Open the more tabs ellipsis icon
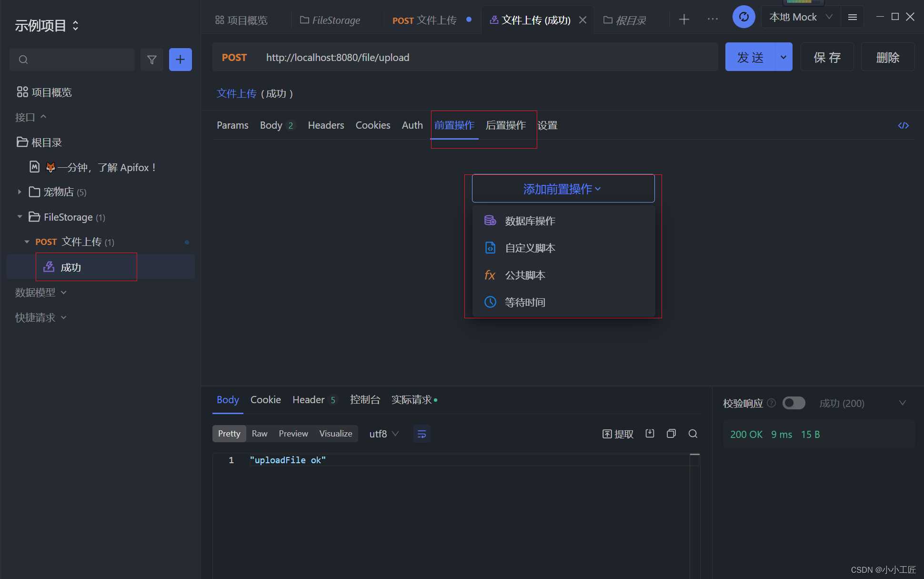 click(713, 19)
